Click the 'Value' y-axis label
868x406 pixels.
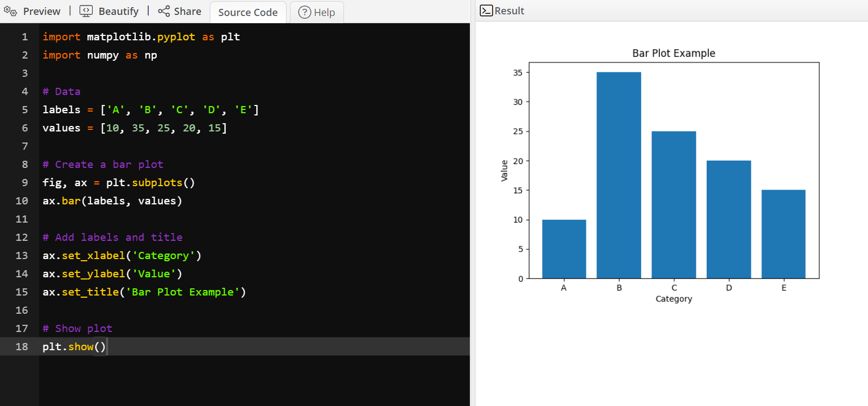click(504, 171)
